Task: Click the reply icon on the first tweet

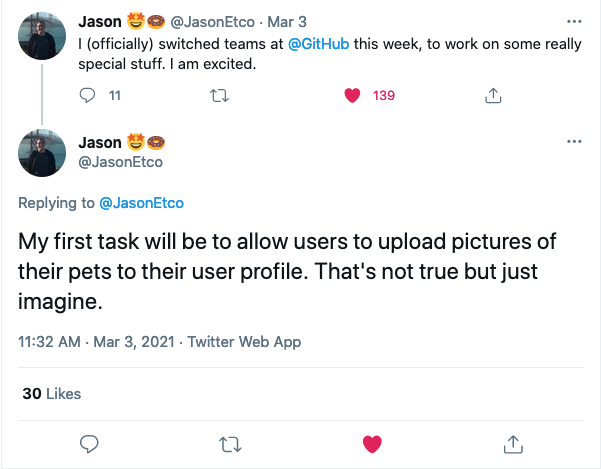Action: click(x=87, y=95)
